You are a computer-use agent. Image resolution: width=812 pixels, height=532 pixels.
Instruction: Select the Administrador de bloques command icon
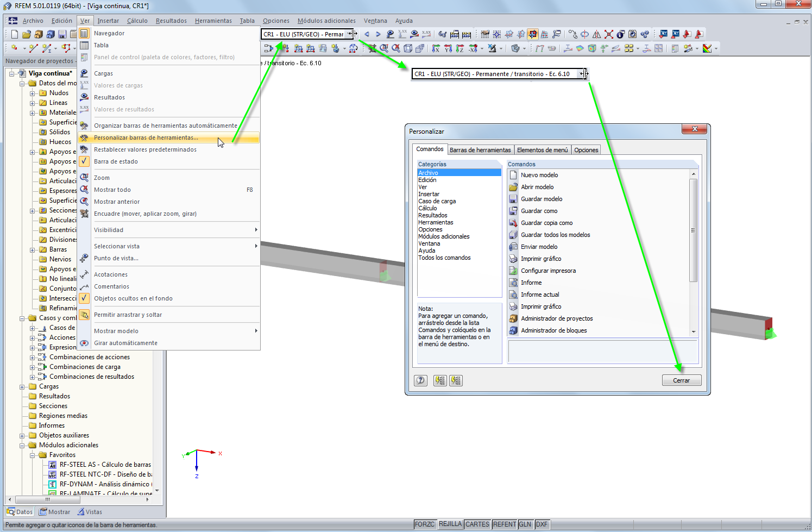point(513,330)
